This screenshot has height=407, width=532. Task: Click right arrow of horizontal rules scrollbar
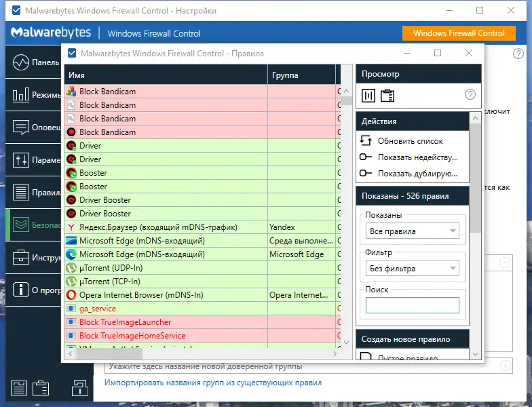335,354
